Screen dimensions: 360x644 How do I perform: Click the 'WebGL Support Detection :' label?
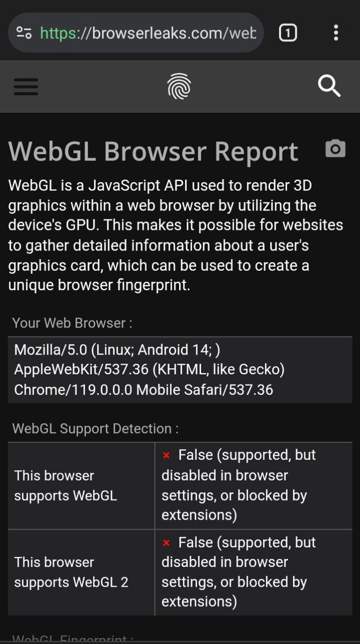pos(95,428)
